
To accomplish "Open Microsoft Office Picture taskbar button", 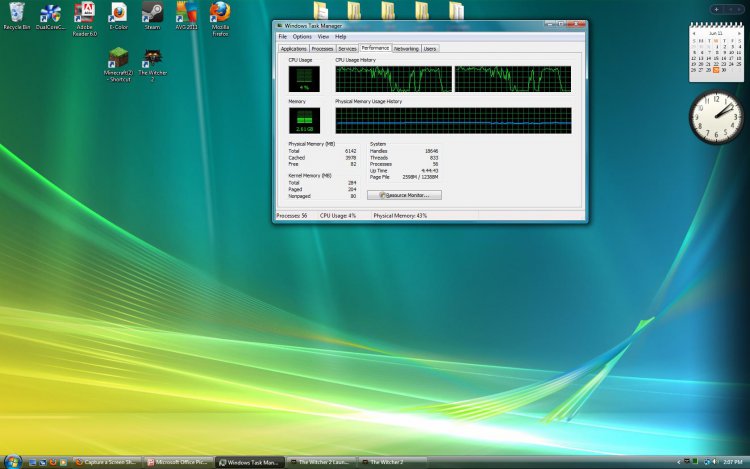I will coord(178,462).
